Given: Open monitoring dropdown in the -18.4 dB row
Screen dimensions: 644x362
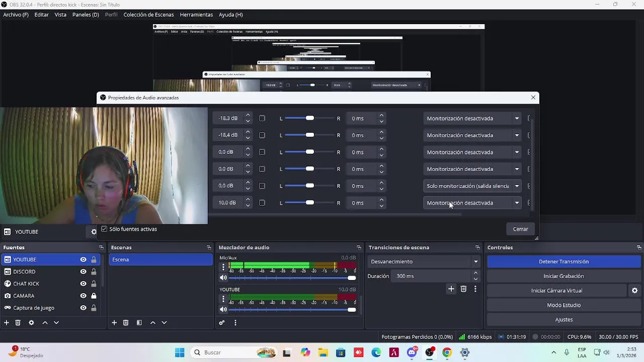Looking at the screenshot, I should pyautogui.click(x=472, y=135).
